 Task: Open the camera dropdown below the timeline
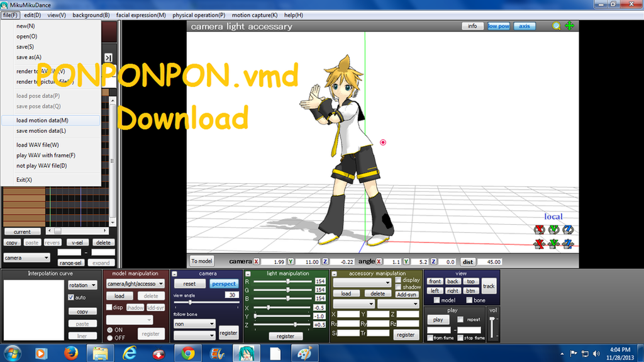26,257
